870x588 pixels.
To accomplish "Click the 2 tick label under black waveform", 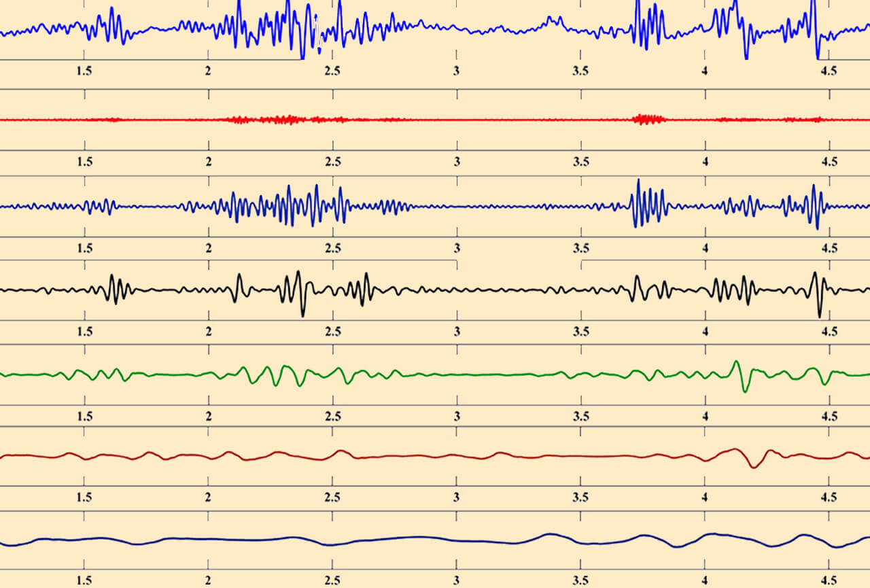I will (209, 332).
